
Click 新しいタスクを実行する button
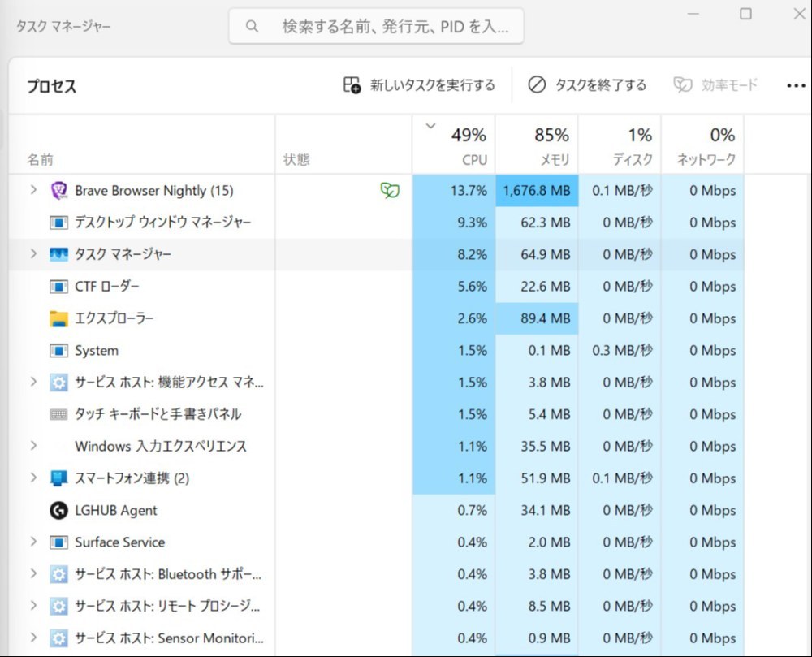[418, 85]
